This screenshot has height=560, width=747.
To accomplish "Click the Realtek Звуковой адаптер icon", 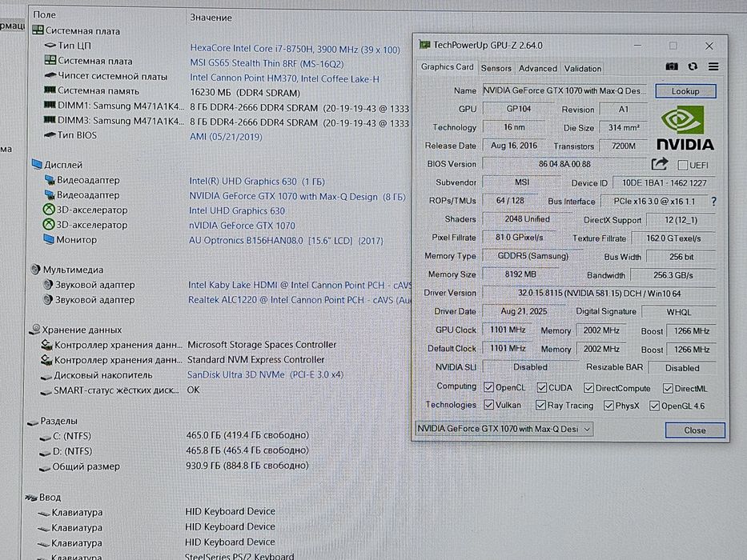I will 48,299.
